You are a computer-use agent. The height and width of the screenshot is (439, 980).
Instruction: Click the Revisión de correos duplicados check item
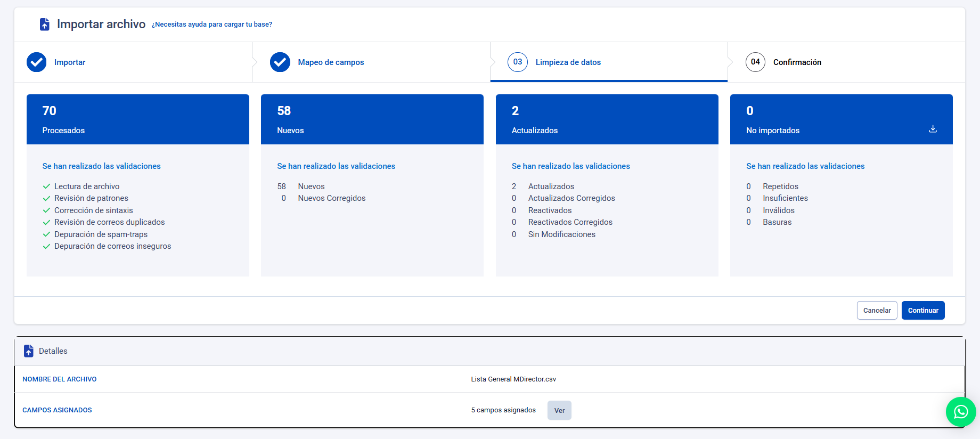coord(109,222)
